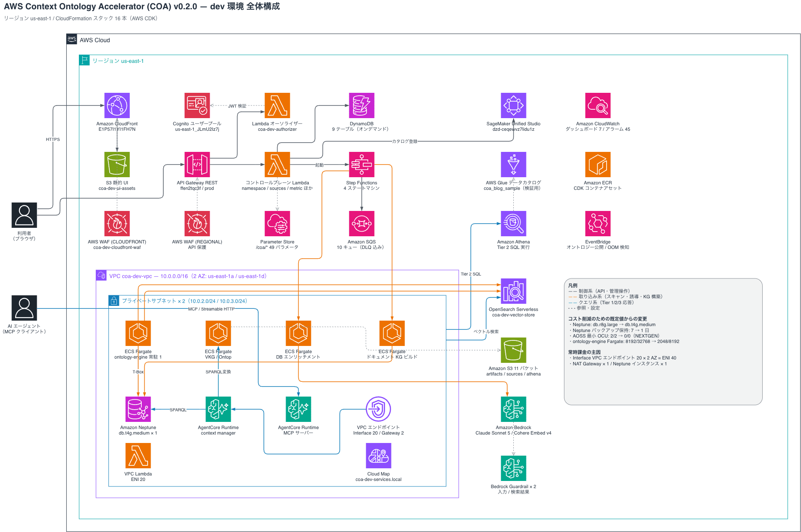Click the Cloud Map icon

[x=378, y=456]
